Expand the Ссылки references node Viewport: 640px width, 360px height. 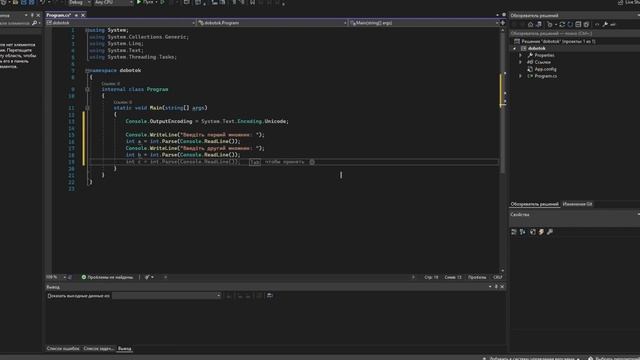coord(520,62)
